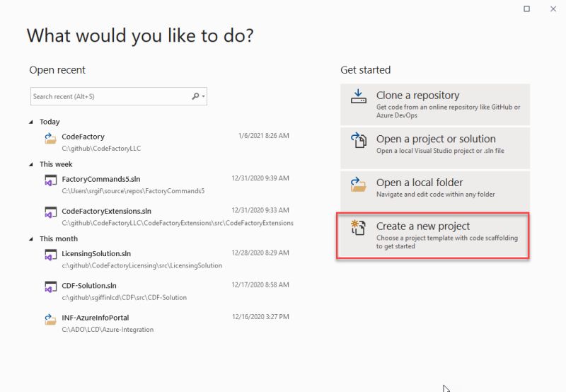Image resolution: width=566 pixels, height=392 pixels.
Task: Click the Open recent heading
Action: (57, 69)
